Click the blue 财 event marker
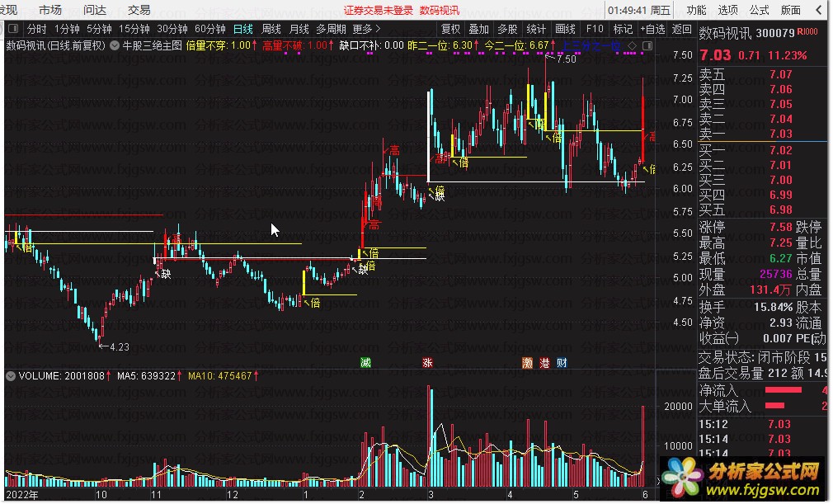 (562, 363)
